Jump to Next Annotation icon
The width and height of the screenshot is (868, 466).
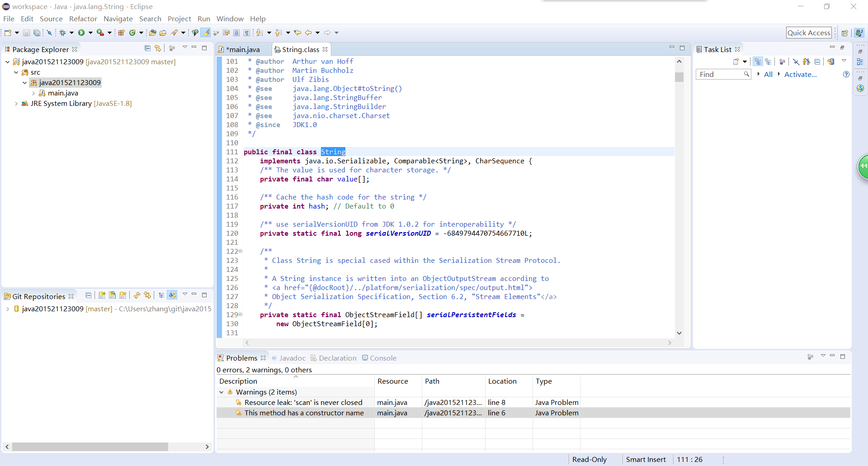point(259,33)
